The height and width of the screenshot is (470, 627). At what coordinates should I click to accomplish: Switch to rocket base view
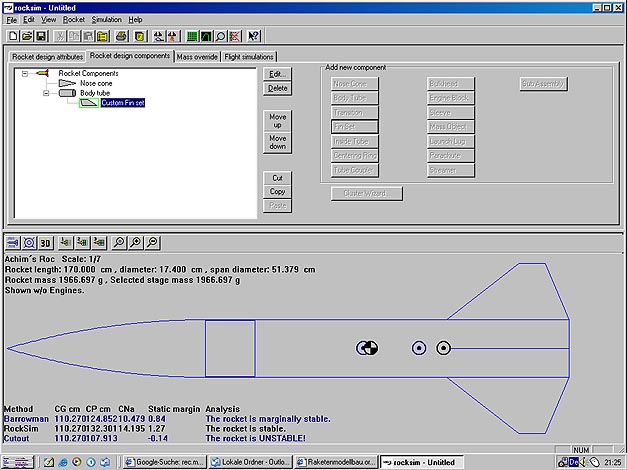29,242
